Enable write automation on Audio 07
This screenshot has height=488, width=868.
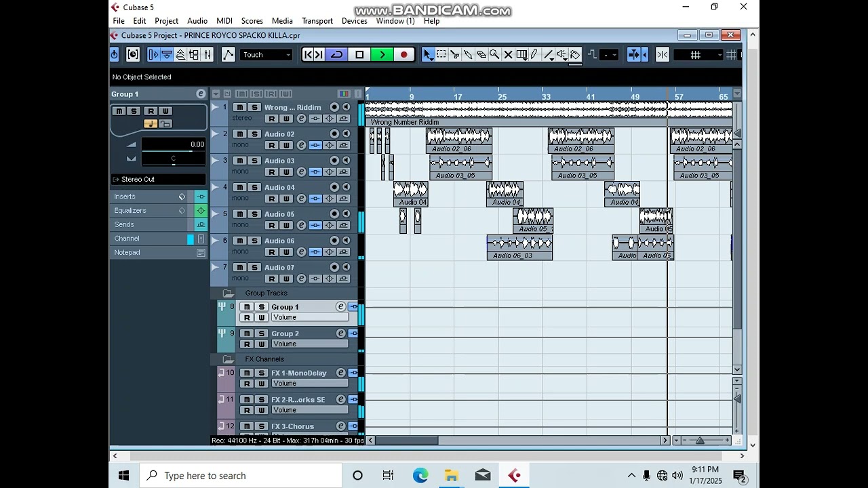286,279
